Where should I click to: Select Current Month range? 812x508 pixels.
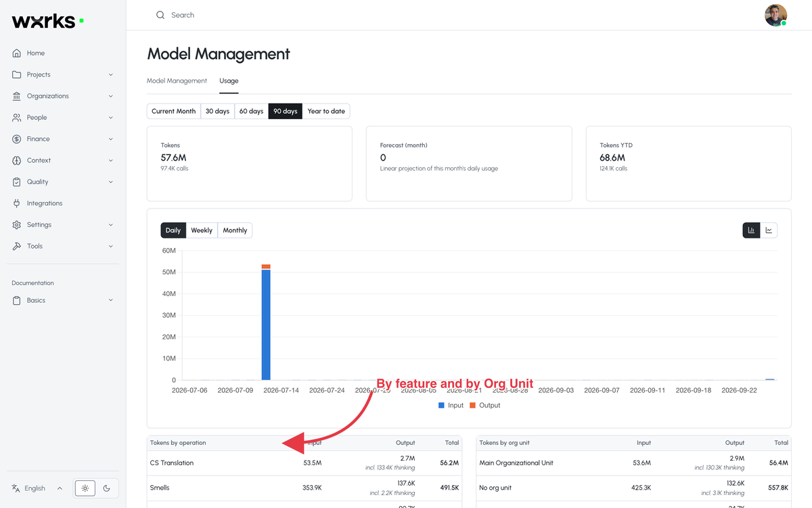click(x=174, y=111)
